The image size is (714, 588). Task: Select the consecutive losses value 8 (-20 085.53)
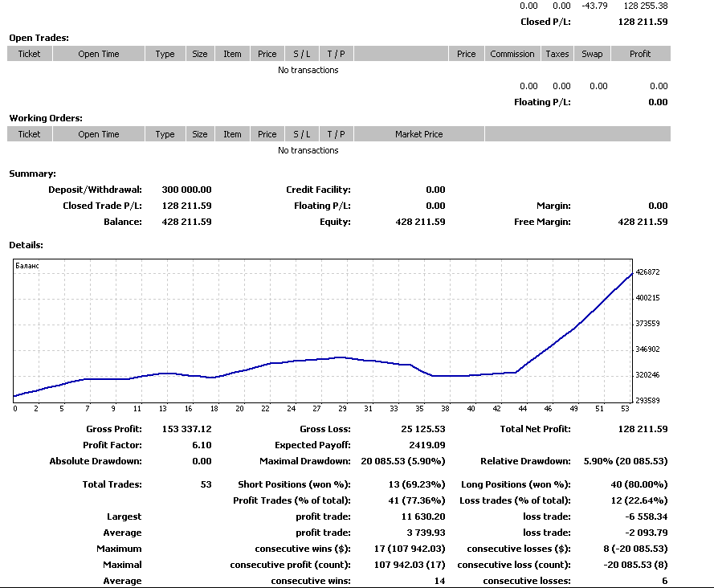pyautogui.click(x=635, y=549)
